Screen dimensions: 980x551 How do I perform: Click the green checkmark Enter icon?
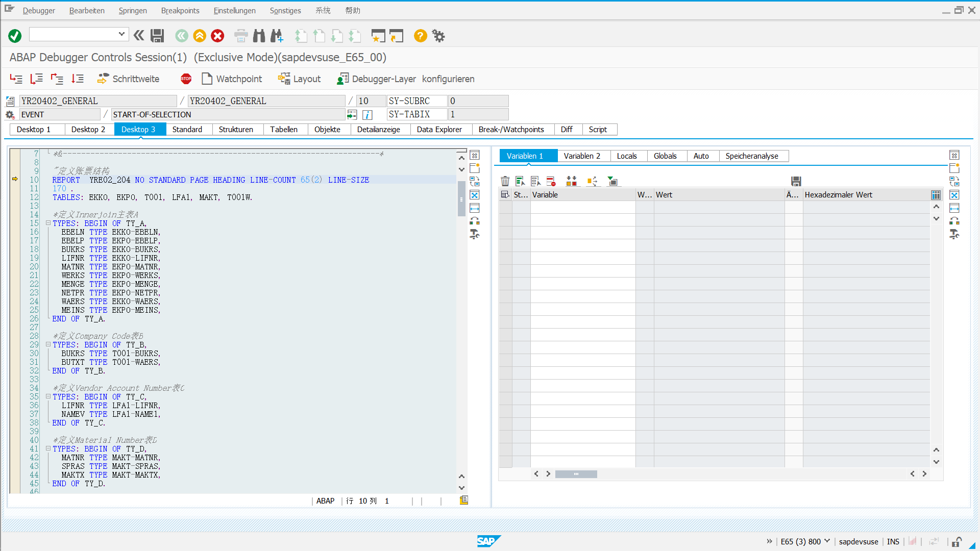15,36
